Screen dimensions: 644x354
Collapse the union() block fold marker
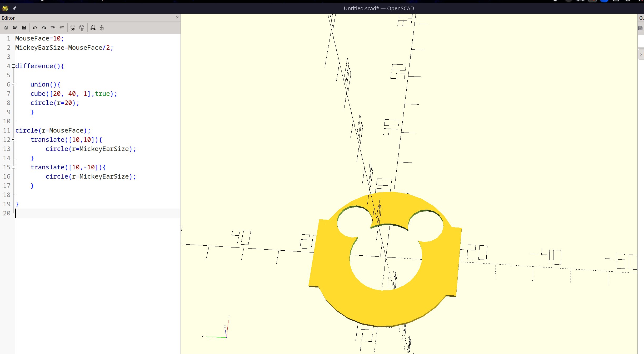13,84
